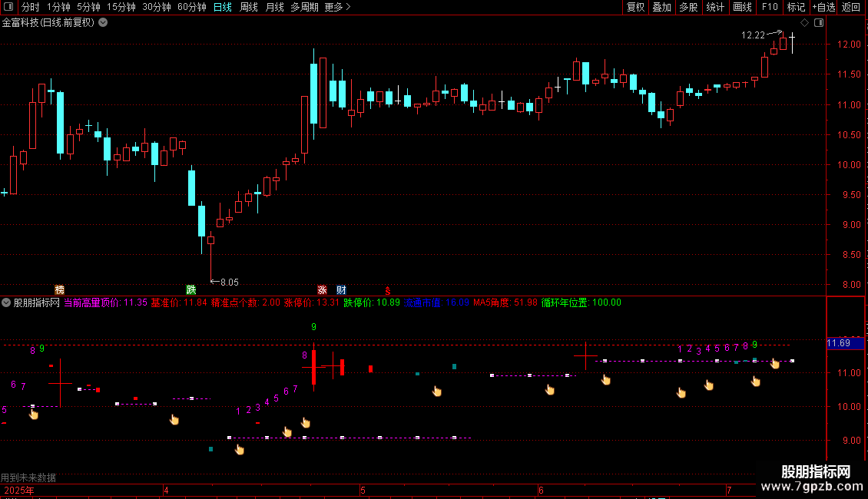Select the 5分钟 period
Viewport: 868px width, 499px height.
(x=88, y=7)
